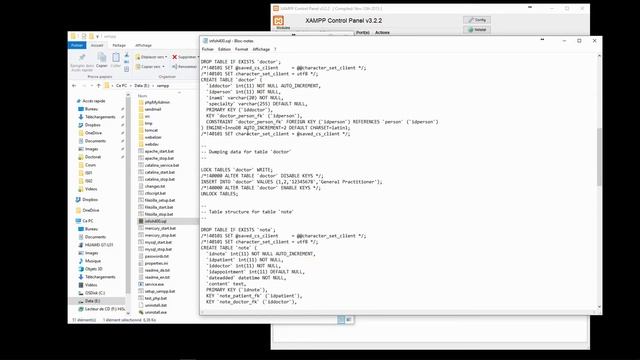Click the Config button in XAMPP
The height and width of the screenshot is (360, 640).
tap(477, 20)
